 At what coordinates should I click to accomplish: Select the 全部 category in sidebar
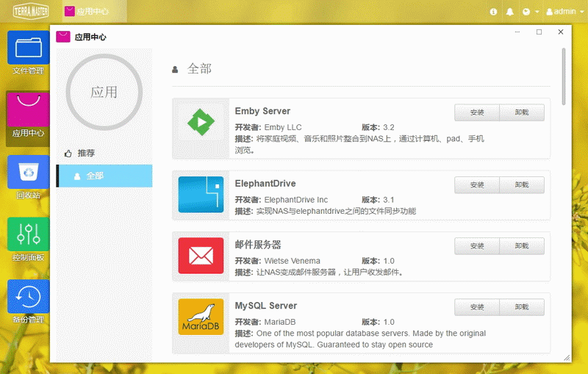click(x=104, y=176)
